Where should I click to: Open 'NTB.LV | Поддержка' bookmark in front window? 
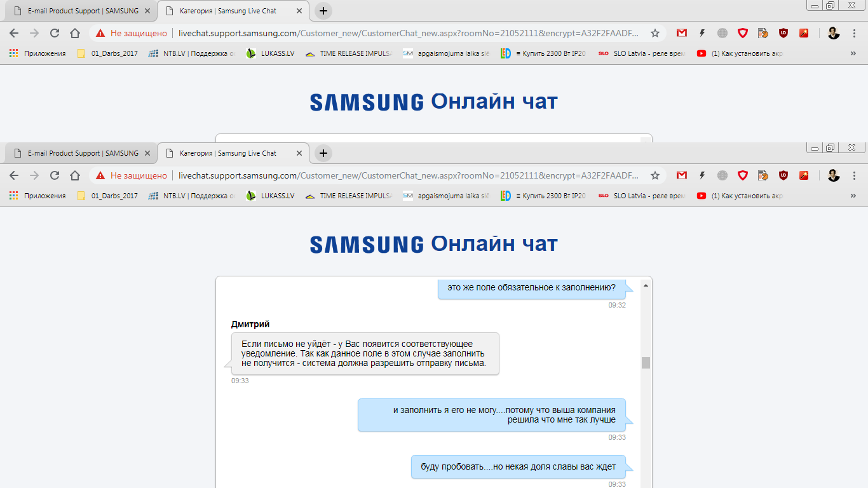click(x=192, y=196)
